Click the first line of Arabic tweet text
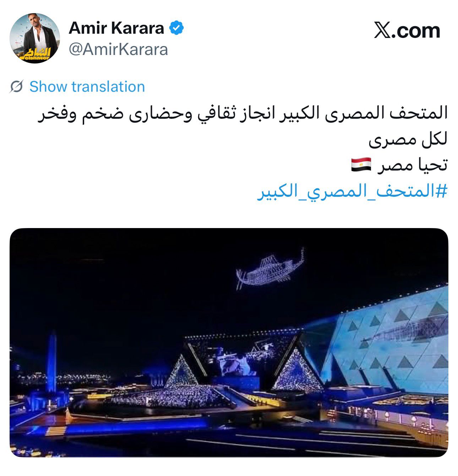This screenshot has height=476, width=458. click(x=243, y=115)
